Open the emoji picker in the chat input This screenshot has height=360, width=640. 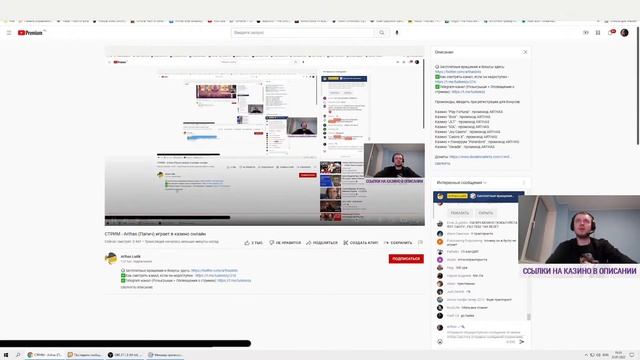(x=440, y=342)
